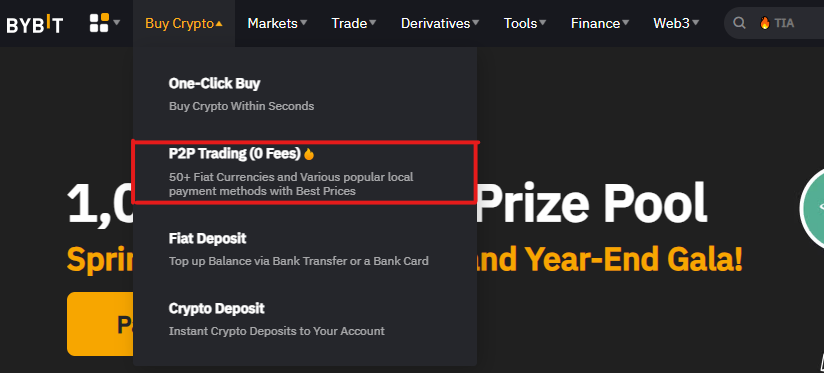The width and height of the screenshot is (824, 373).
Task: Click the flame icon beside TIA
Action: point(765,23)
